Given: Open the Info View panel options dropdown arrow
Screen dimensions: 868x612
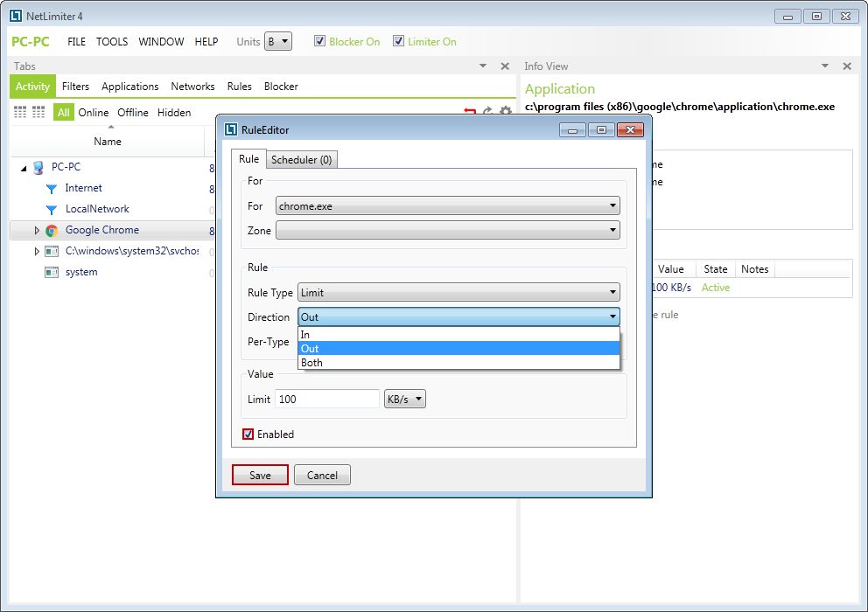Looking at the screenshot, I should [x=825, y=66].
